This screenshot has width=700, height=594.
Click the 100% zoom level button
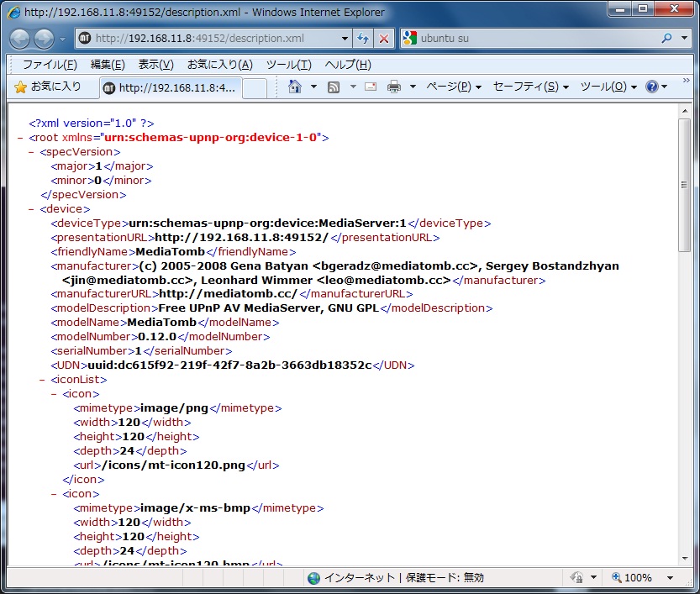pyautogui.click(x=632, y=578)
